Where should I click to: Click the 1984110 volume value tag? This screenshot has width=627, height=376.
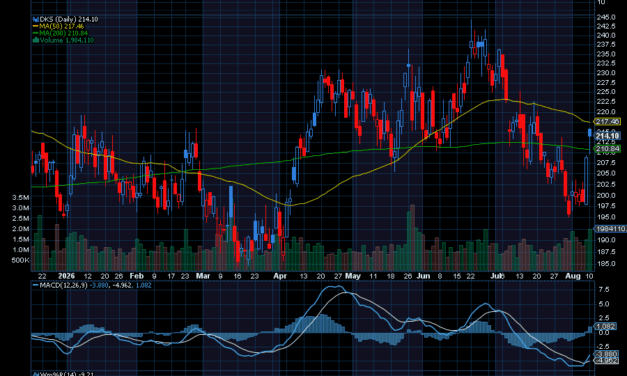(610, 229)
